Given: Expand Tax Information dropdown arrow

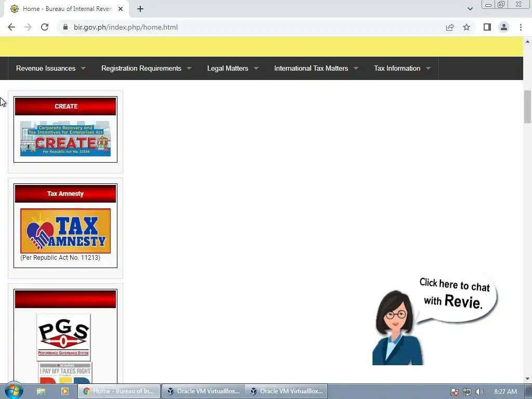Looking at the screenshot, I should (x=428, y=68).
